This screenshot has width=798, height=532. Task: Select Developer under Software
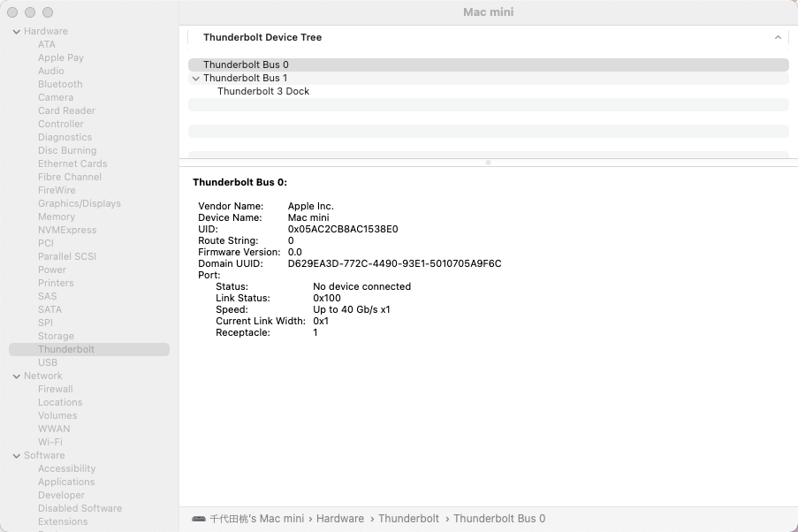click(61, 495)
